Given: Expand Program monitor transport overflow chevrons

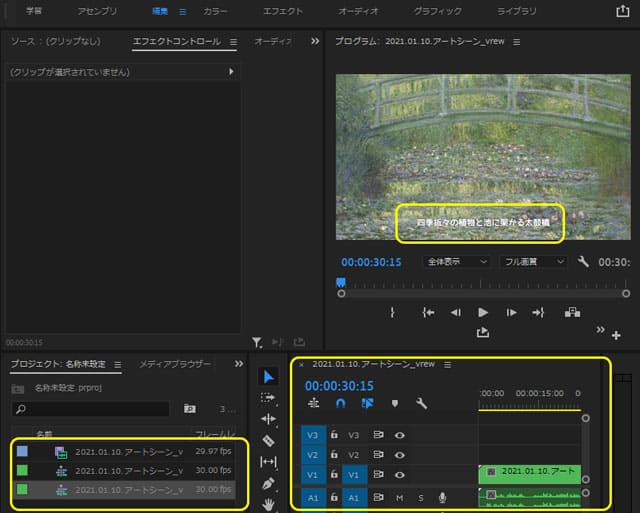Looking at the screenshot, I should pyautogui.click(x=600, y=330).
